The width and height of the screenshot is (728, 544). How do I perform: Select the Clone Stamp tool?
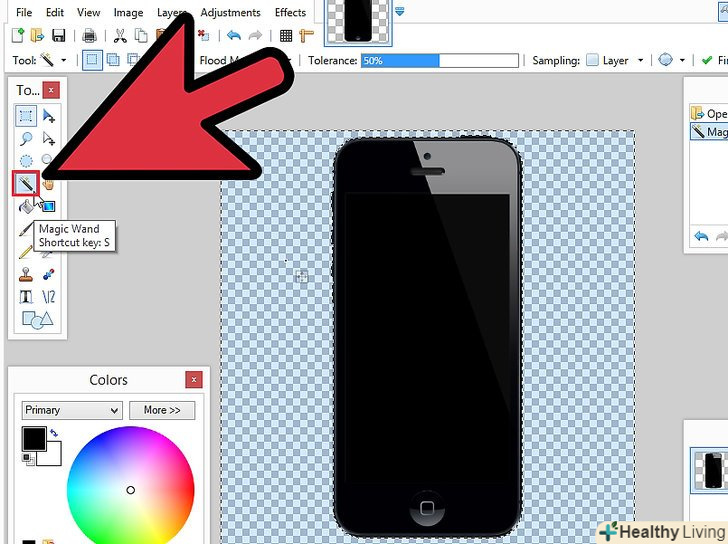pyautogui.click(x=26, y=274)
